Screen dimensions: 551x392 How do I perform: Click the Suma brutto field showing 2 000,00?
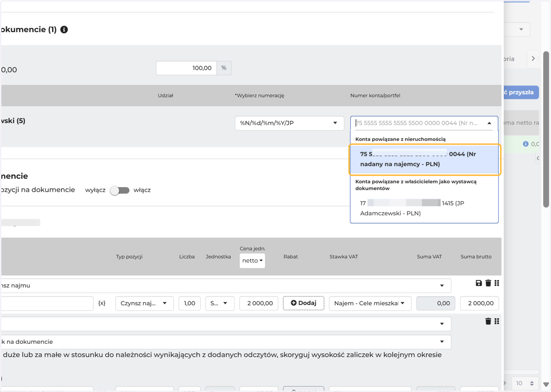click(x=480, y=303)
